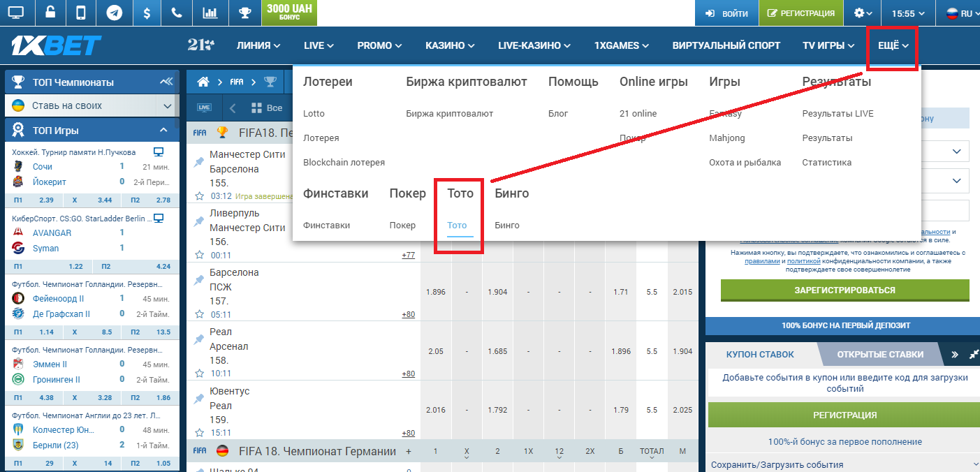Pin the Реал – Арсенал match

pos(199,339)
